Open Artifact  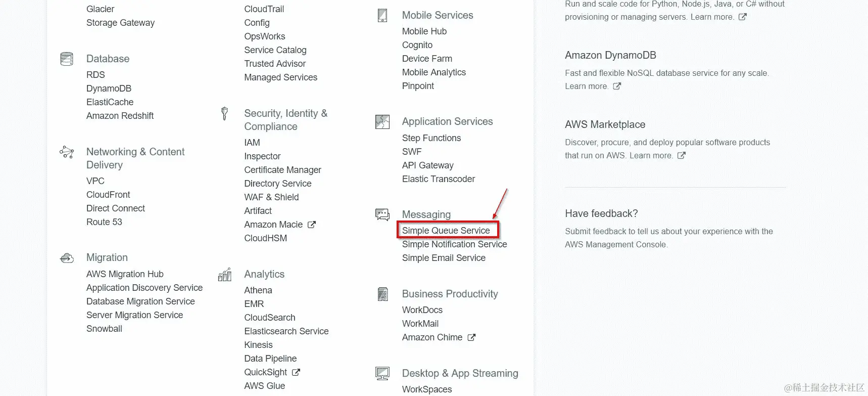click(258, 211)
